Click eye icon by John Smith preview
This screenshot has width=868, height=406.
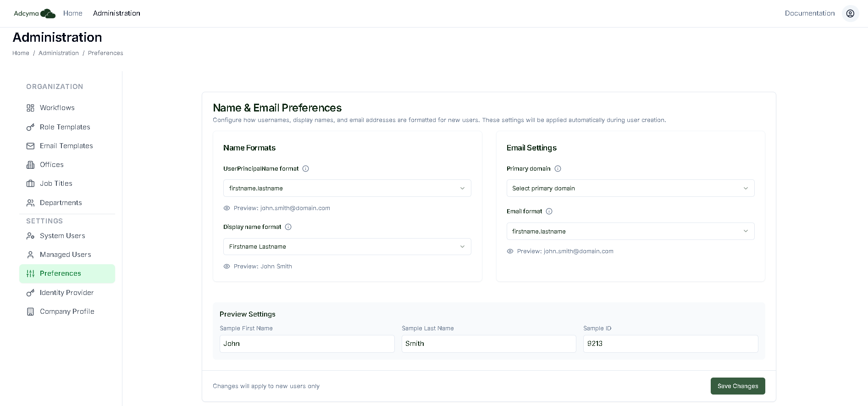[x=227, y=267]
